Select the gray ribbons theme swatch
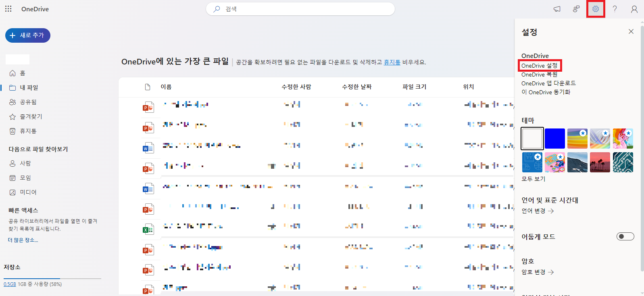Viewport: 644px width, 296px height. 600,139
